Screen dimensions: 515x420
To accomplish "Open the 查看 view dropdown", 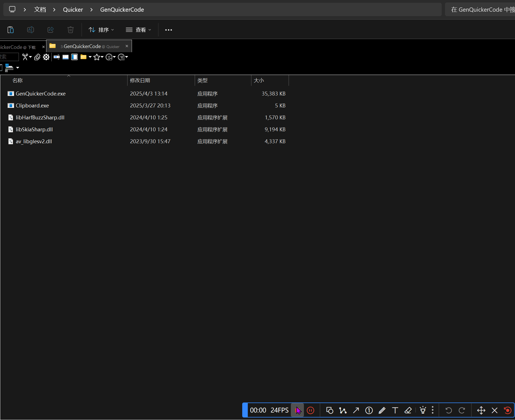I will coord(138,30).
